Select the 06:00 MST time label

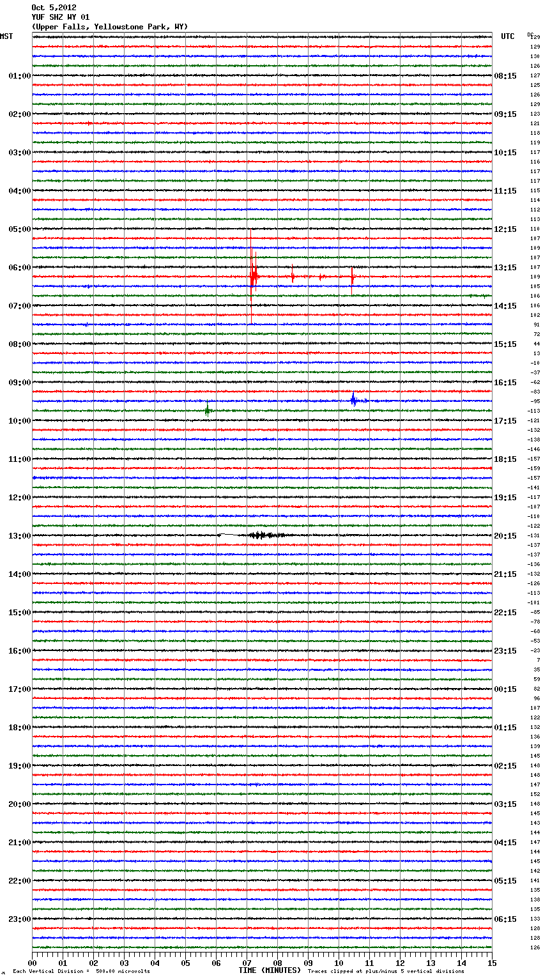pyautogui.click(x=20, y=268)
